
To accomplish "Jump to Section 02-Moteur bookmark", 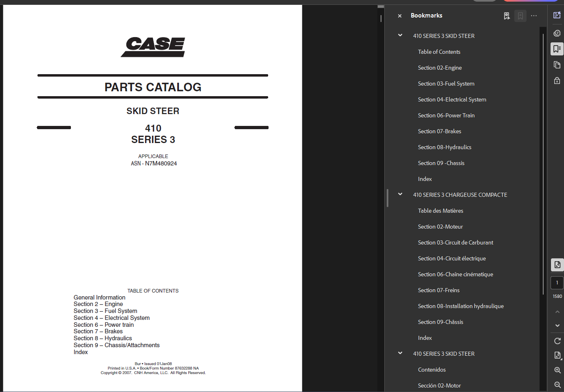I will [x=440, y=227].
